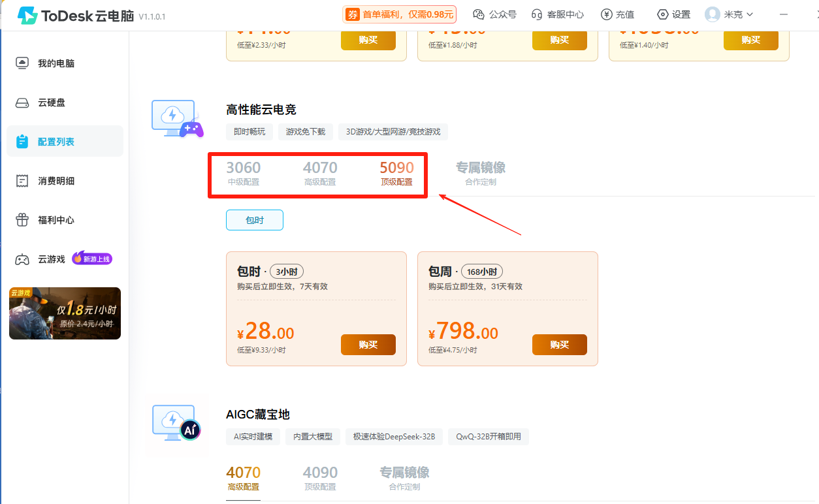Select the 5090 顶级配置 tab
This screenshot has width=819, height=504.
tap(396, 173)
